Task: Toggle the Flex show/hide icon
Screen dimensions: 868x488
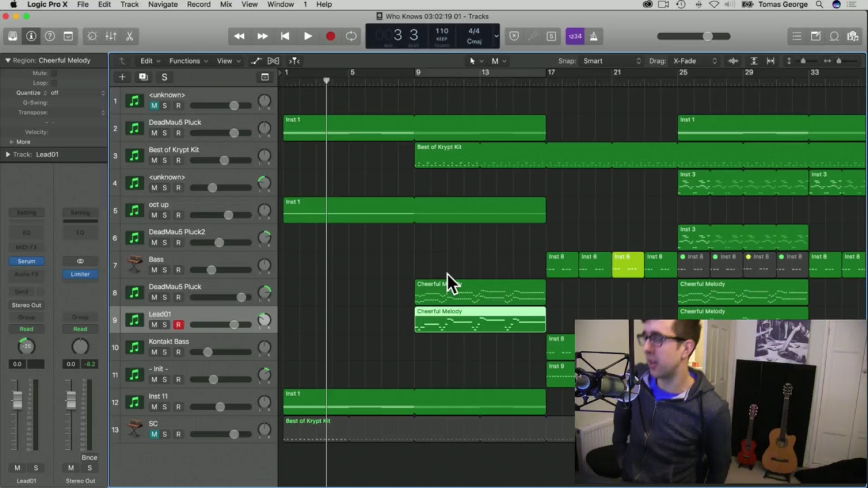Action: 273,60
